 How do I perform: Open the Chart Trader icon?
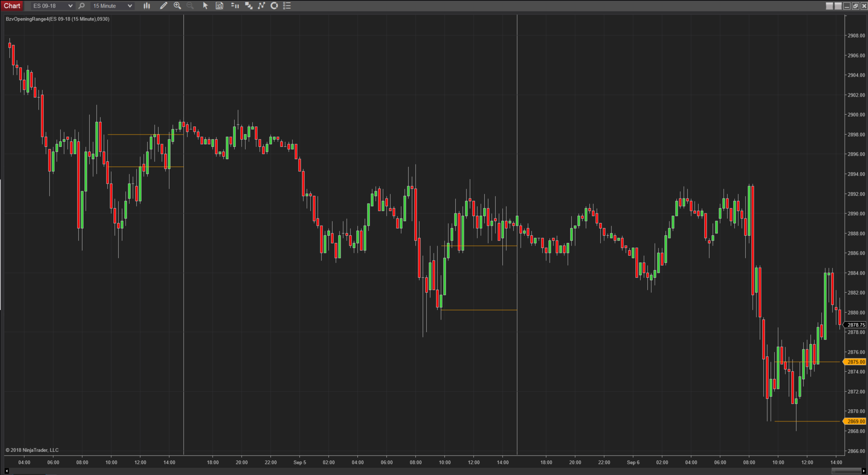[235, 6]
